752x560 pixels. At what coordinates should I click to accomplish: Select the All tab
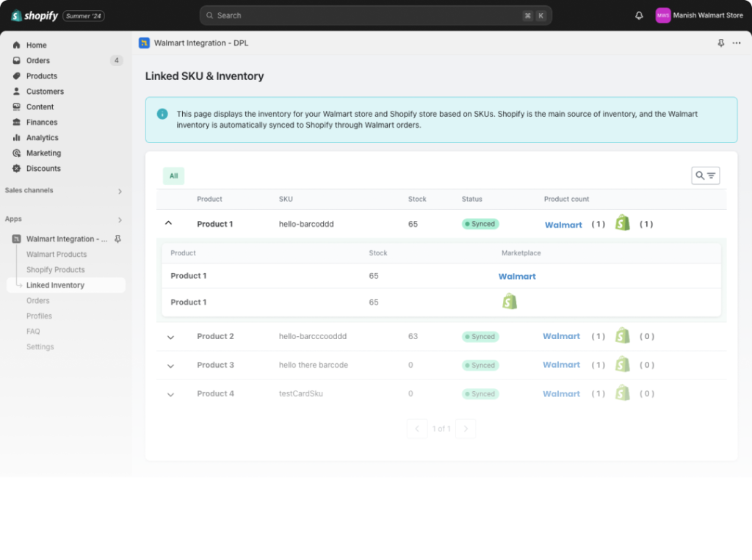click(173, 175)
